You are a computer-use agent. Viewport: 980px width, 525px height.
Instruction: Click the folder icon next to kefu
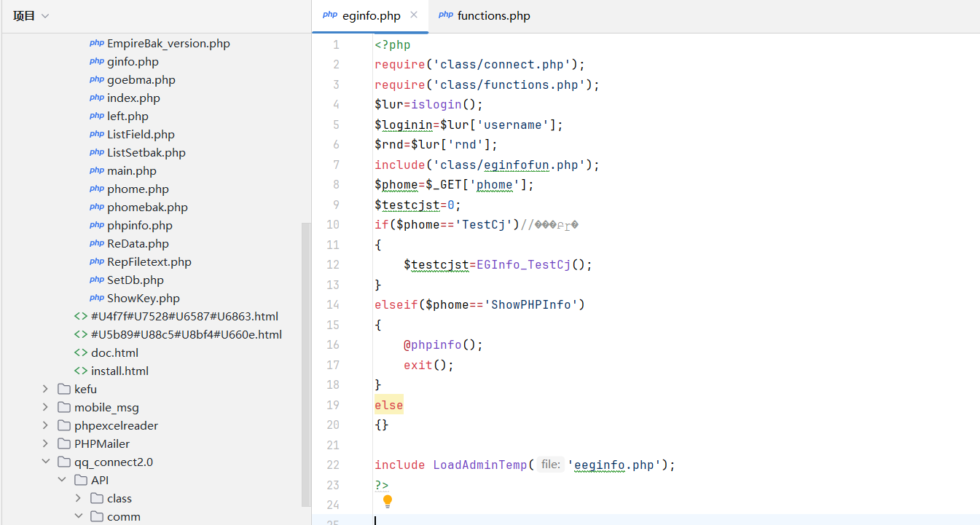tap(64, 390)
